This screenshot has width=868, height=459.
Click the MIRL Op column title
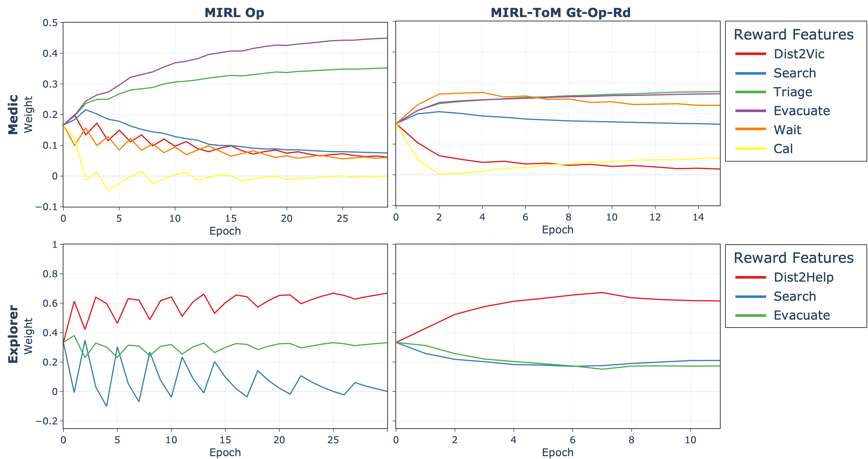click(x=234, y=12)
